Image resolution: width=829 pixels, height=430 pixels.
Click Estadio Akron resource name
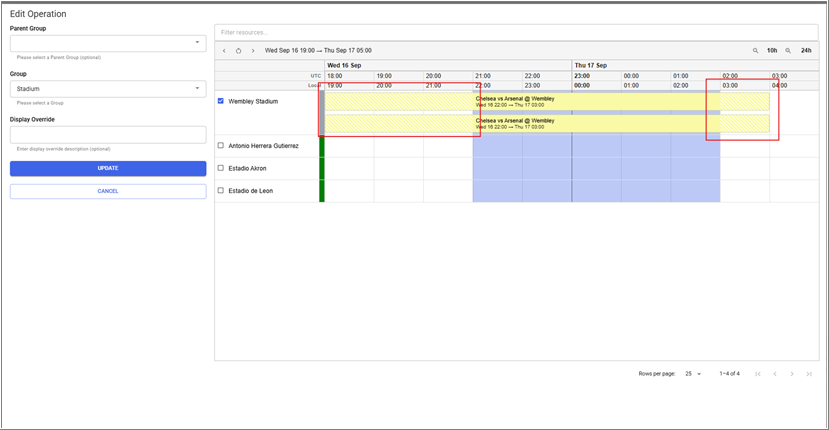pos(247,169)
